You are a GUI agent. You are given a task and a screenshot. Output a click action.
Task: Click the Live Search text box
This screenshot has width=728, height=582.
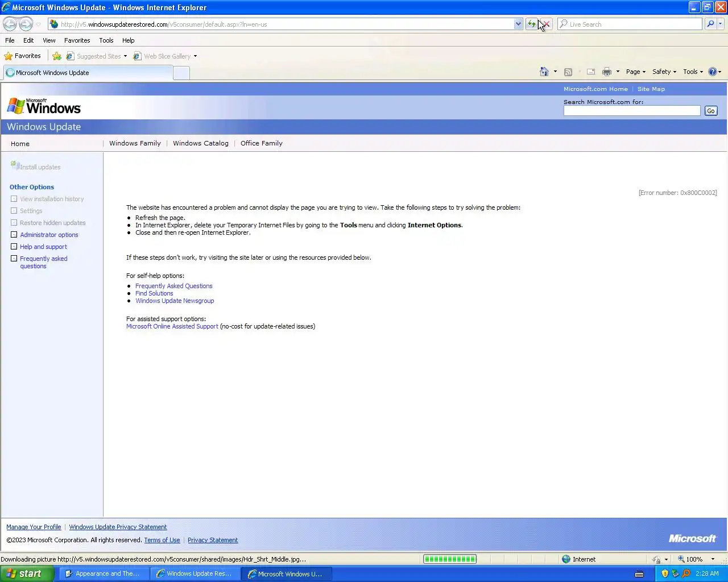pyautogui.click(x=630, y=24)
